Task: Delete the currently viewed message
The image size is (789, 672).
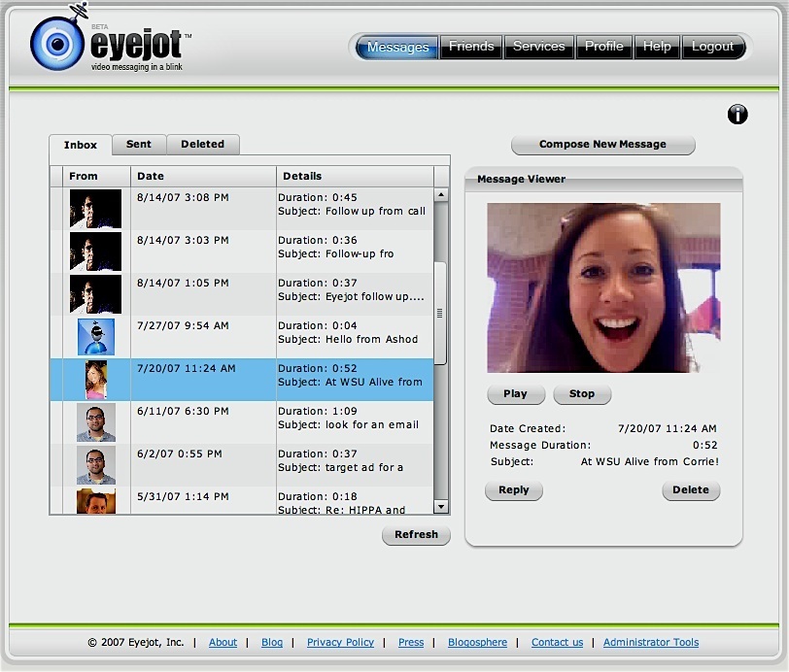Action: point(691,490)
